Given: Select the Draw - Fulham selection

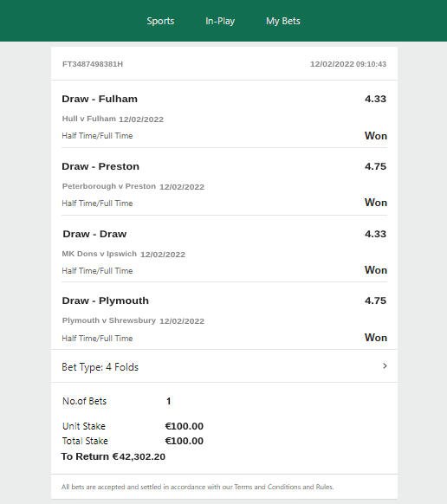Looking at the screenshot, I should 100,99.
